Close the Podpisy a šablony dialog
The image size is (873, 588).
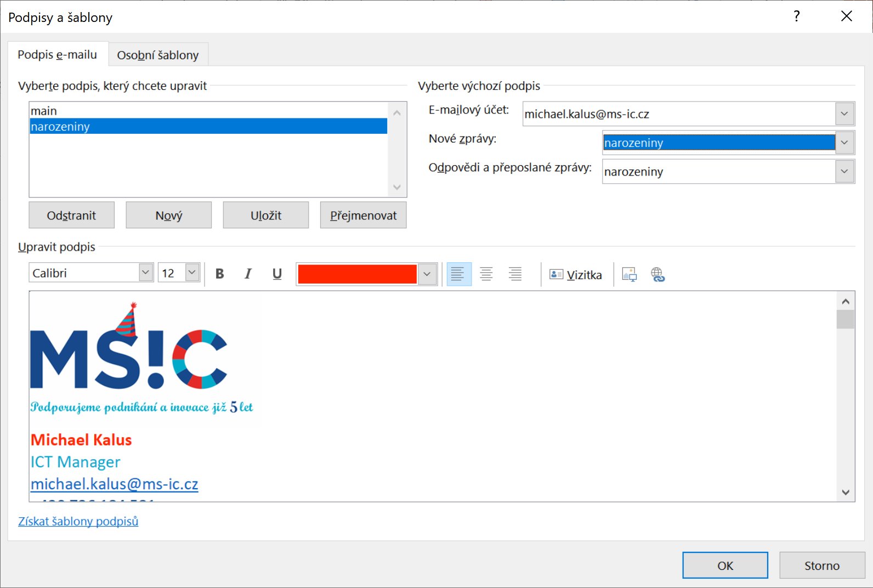pos(847,16)
